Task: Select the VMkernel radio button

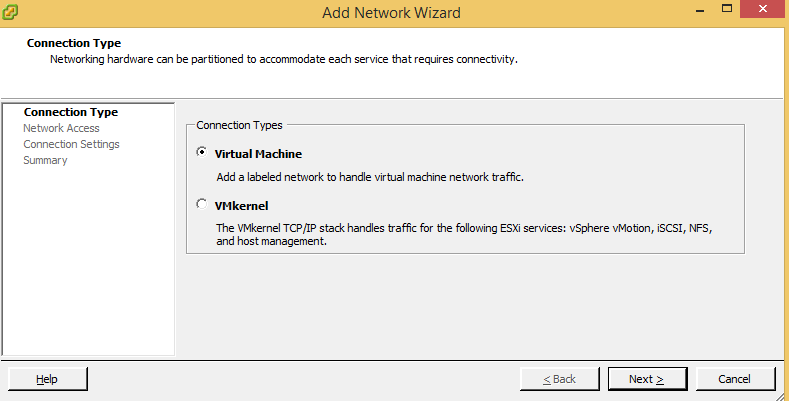Action: [203, 204]
